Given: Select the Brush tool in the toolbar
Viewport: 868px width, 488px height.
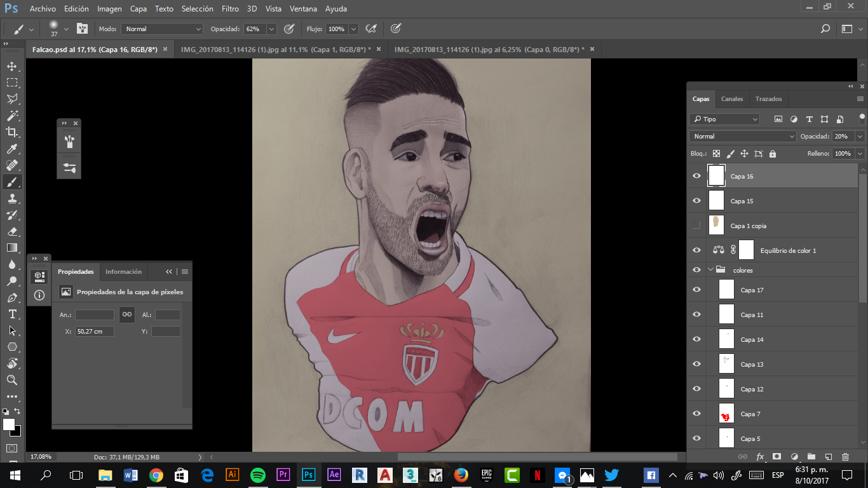Looking at the screenshot, I should (x=11, y=182).
